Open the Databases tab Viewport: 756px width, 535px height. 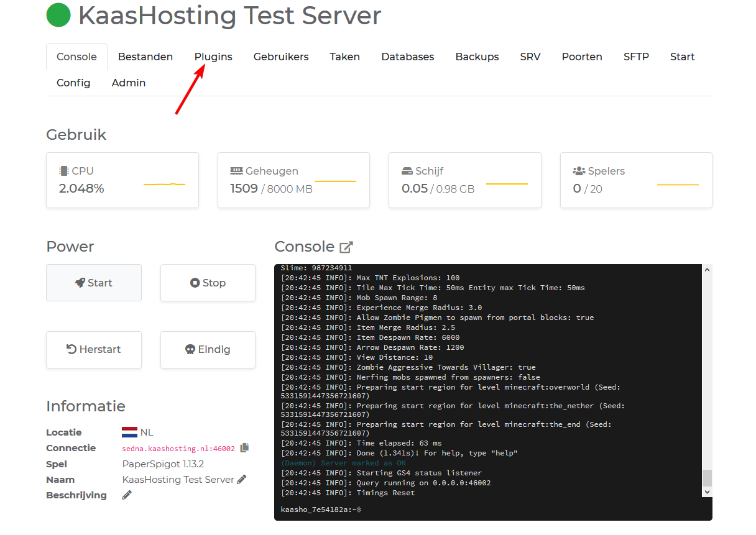tap(407, 57)
